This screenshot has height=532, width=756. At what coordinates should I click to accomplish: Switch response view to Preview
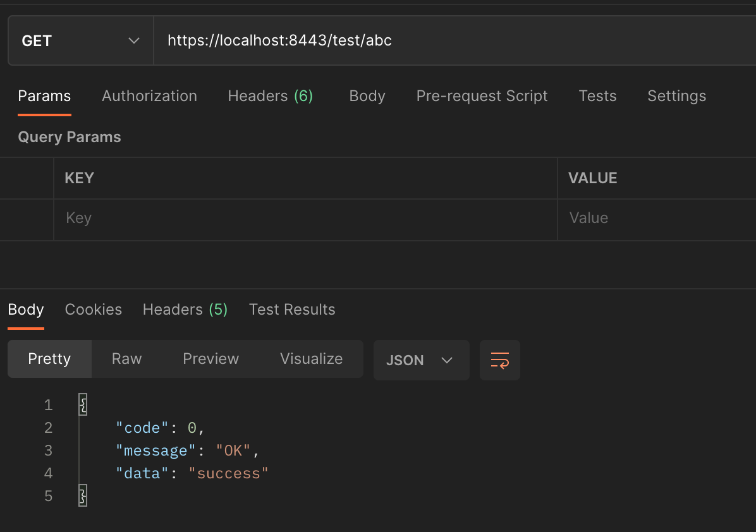coord(210,359)
